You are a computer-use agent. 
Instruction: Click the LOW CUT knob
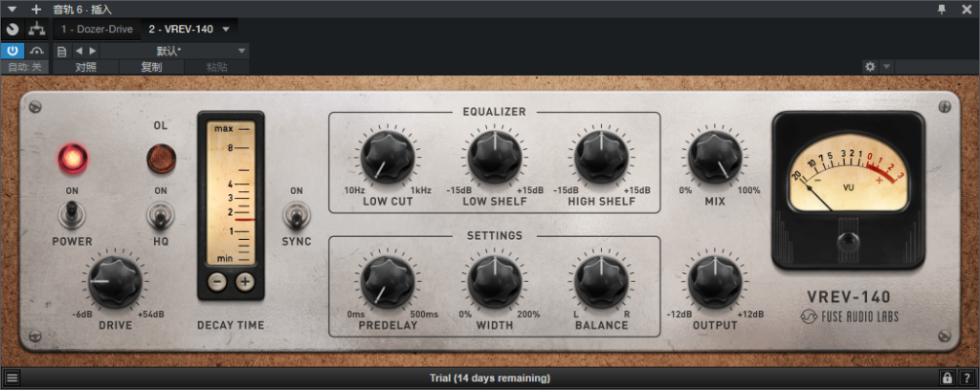(x=388, y=157)
